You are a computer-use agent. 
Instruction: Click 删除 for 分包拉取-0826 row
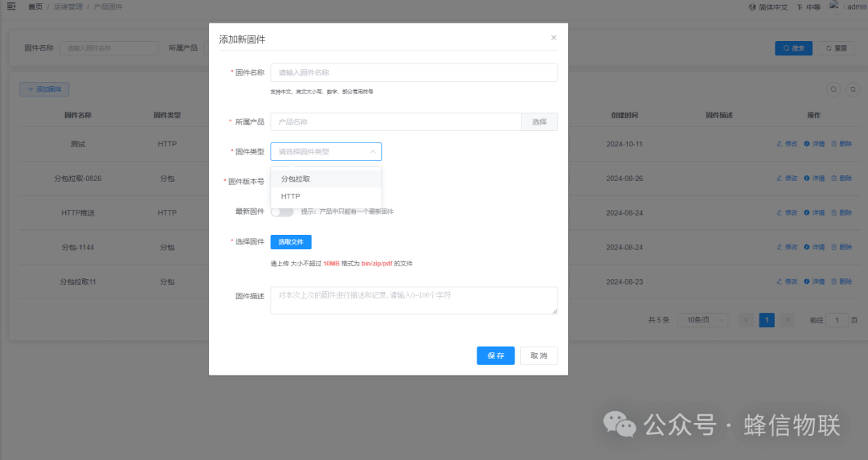point(841,179)
